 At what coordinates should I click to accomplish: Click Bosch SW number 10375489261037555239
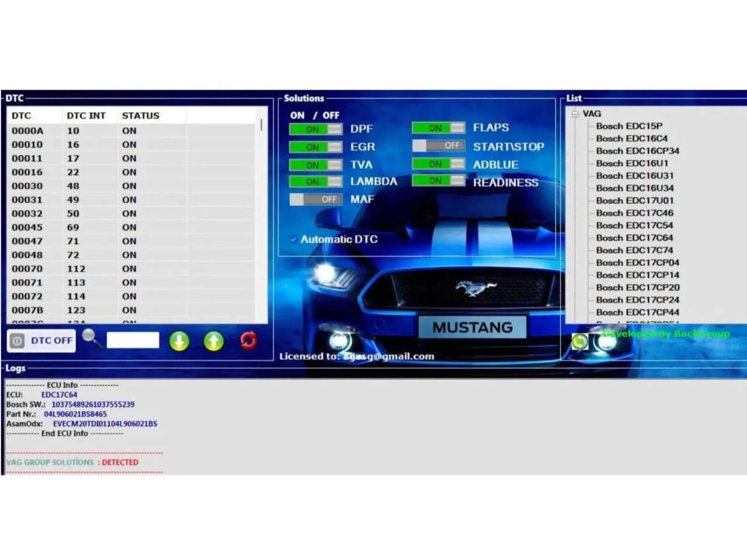[93, 404]
